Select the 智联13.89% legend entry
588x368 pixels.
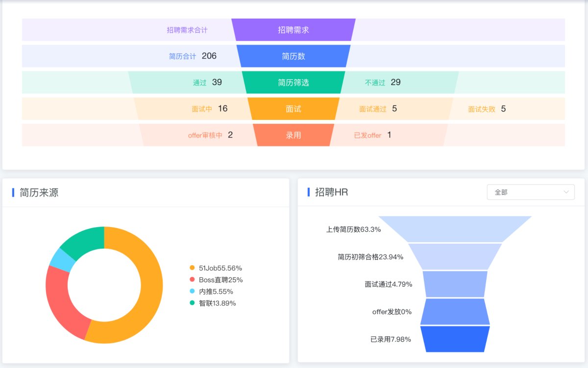(213, 303)
